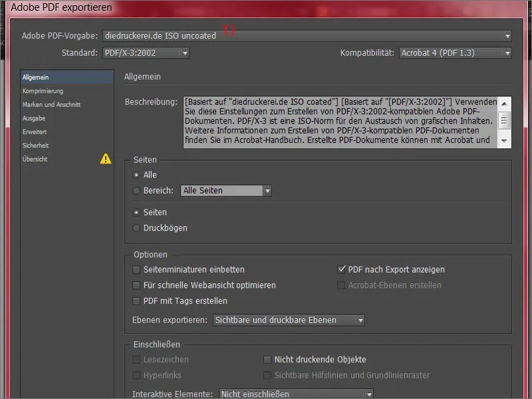Screen dimensions: 532x399
Task: Click down arrow of Beschreibung scrollbar
Action: point(505,141)
